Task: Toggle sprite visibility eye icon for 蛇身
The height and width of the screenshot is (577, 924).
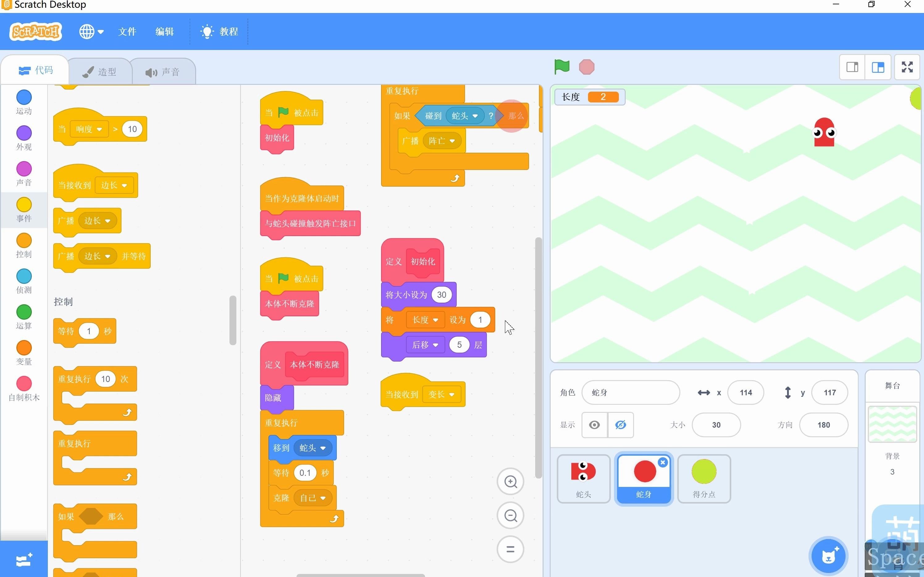Action: [x=594, y=424]
